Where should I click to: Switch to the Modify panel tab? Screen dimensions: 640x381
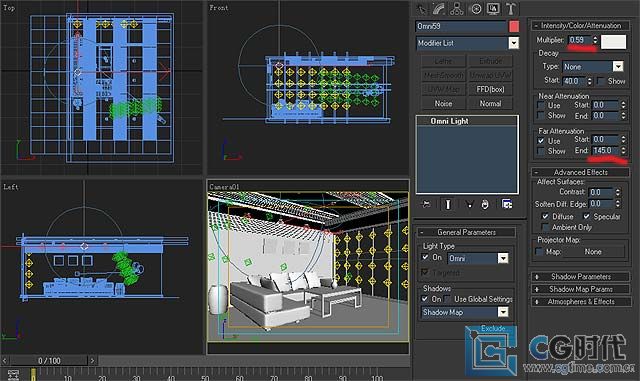[x=439, y=9]
